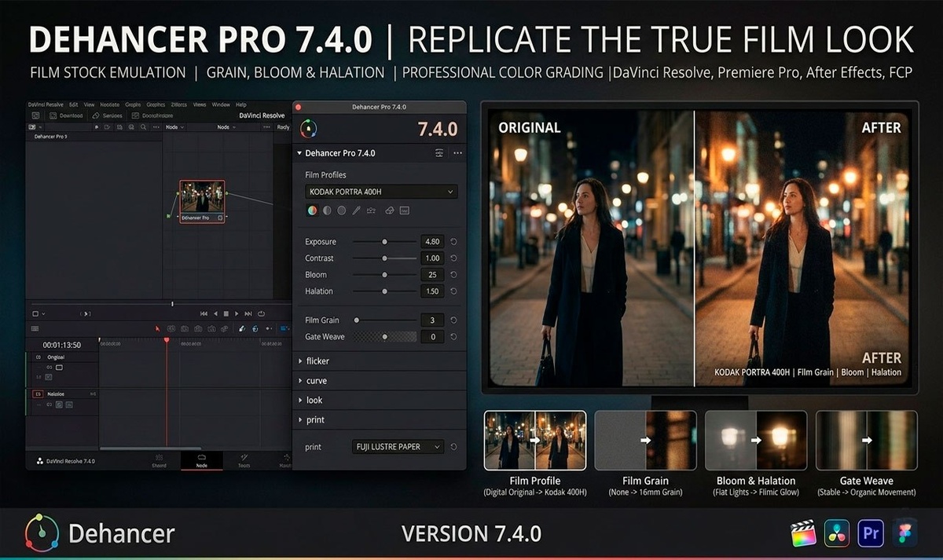This screenshot has width=943, height=560.
Task: Select the Dehancer Pro node thumbnail
Action: pos(202,202)
